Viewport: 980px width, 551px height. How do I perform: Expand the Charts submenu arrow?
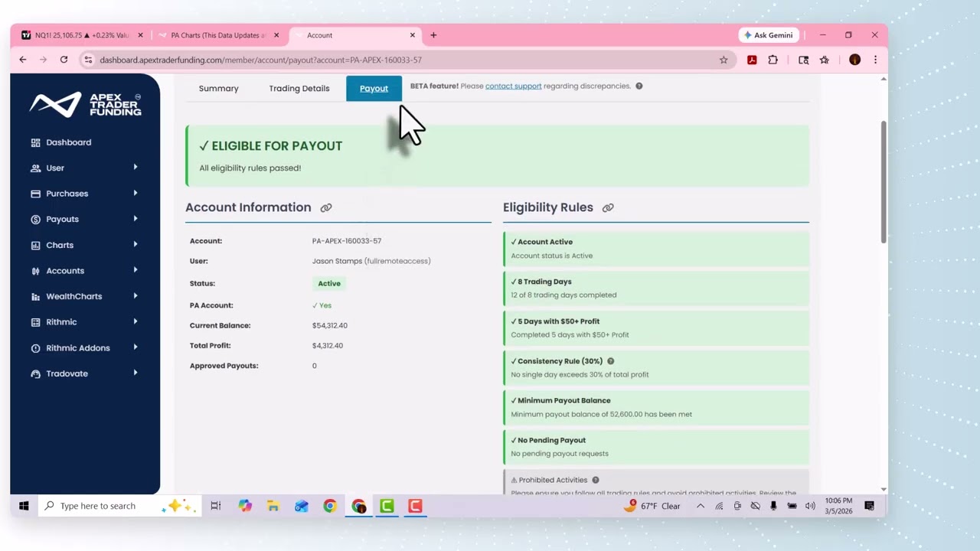click(x=136, y=244)
